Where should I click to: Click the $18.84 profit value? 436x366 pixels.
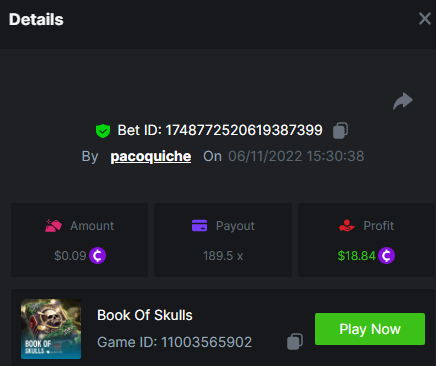pos(356,256)
